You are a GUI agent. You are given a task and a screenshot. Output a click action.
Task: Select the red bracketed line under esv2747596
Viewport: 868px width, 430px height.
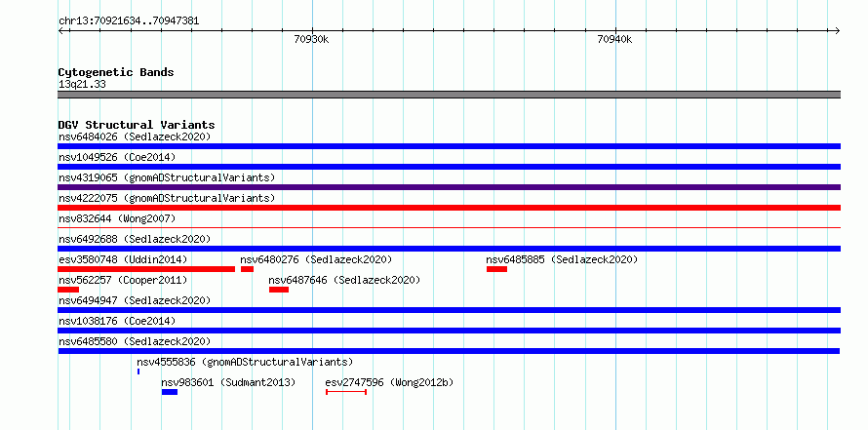click(346, 392)
